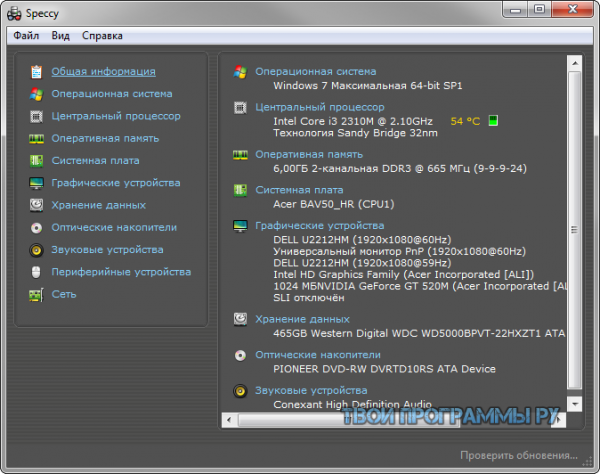Click Windows 7 Максимальная 64-bit SP1 text
600x474 pixels.
tap(368, 86)
